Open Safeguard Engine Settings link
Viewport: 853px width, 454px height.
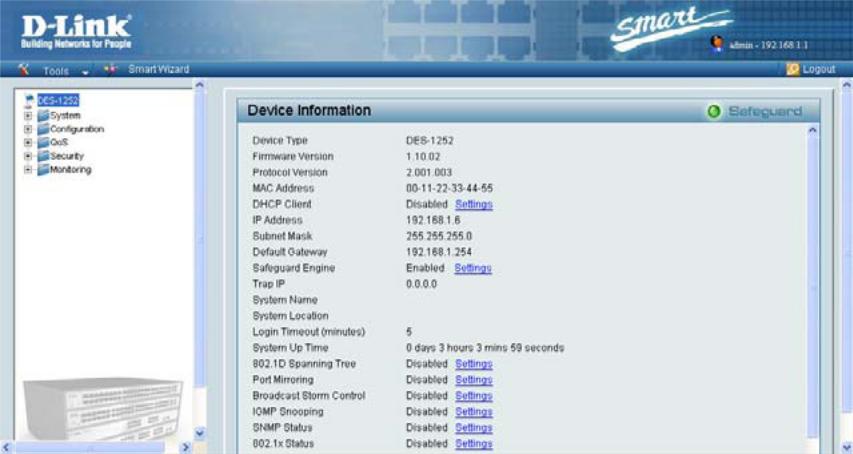(473, 268)
